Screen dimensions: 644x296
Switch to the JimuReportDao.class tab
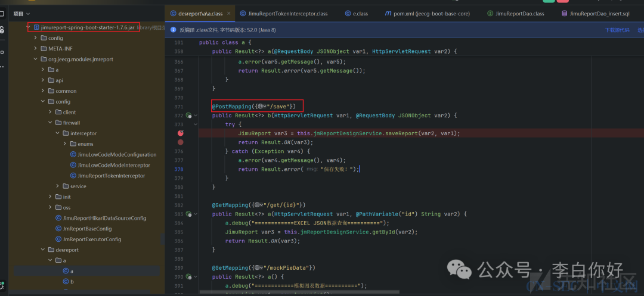pos(515,14)
